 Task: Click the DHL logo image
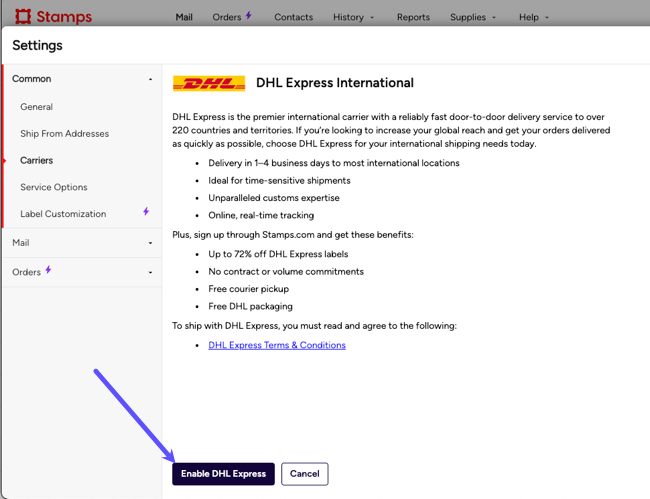[209, 83]
